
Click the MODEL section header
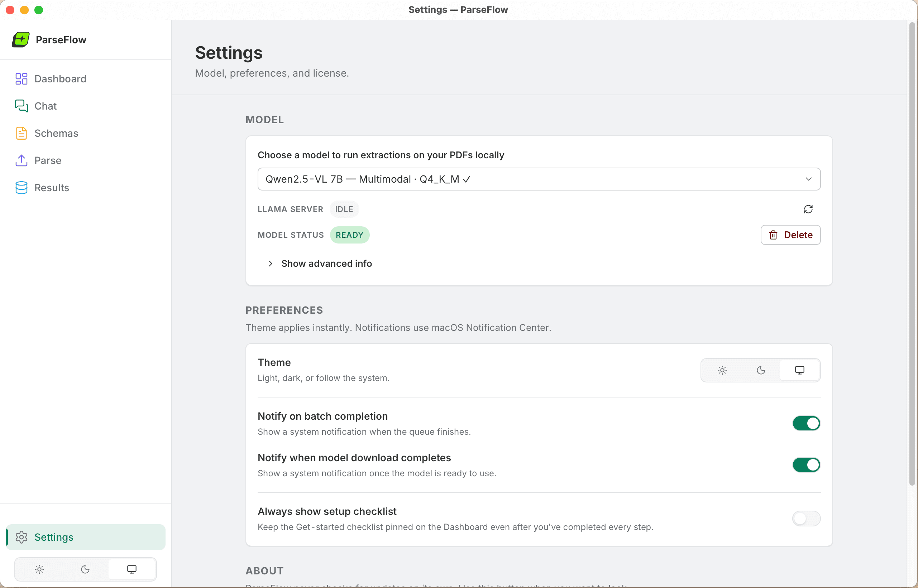pos(264,120)
